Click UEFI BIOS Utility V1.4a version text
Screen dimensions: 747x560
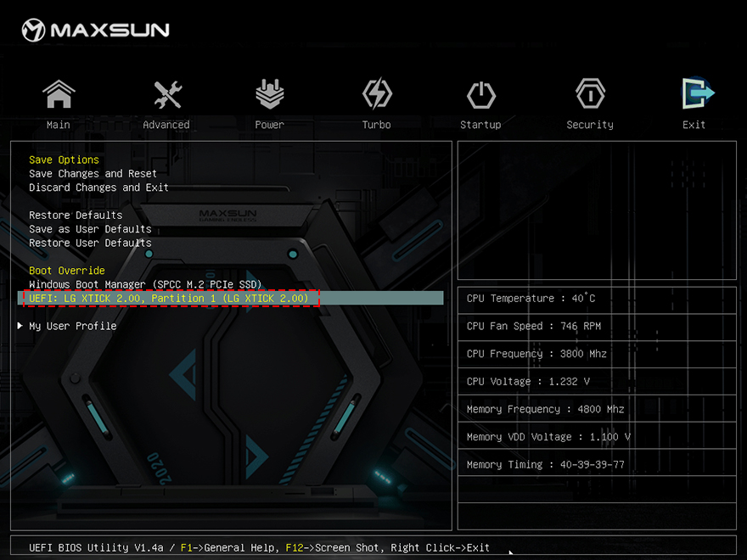tap(96, 547)
